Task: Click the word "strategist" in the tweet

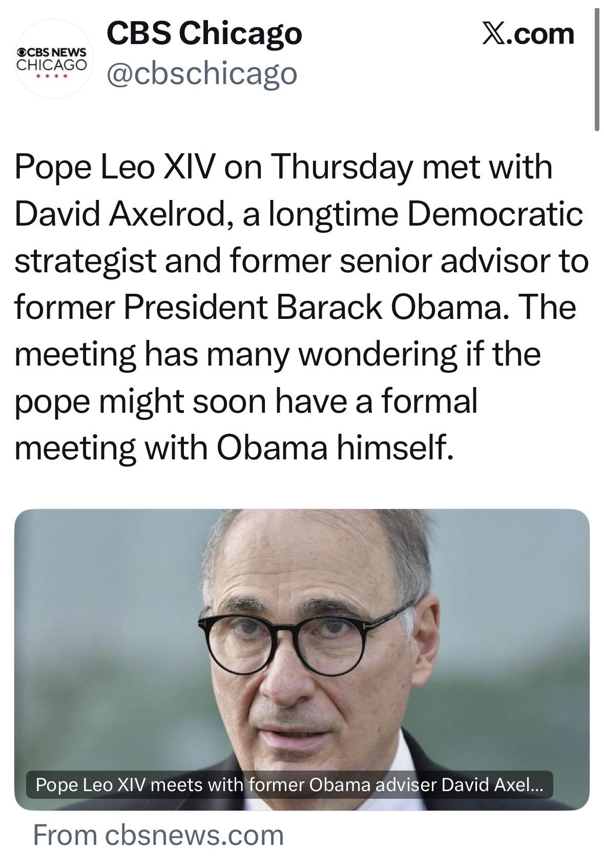Action: pos(85,260)
